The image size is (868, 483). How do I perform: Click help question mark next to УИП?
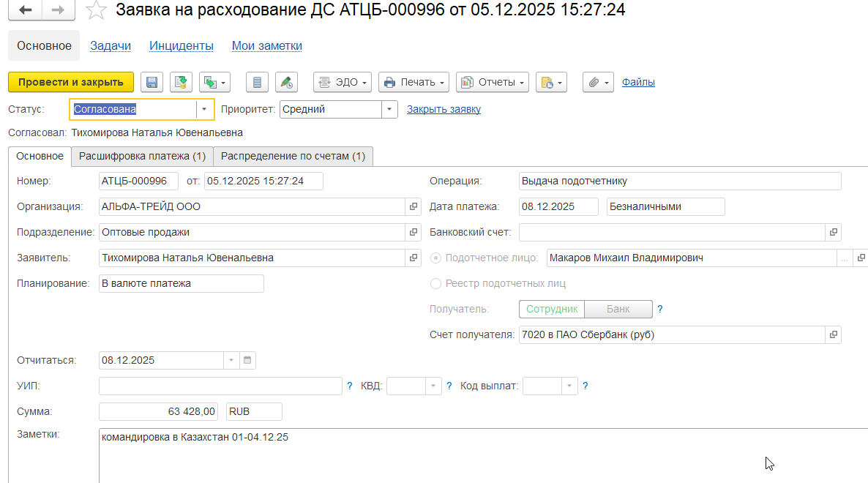click(x=349, y=386)
